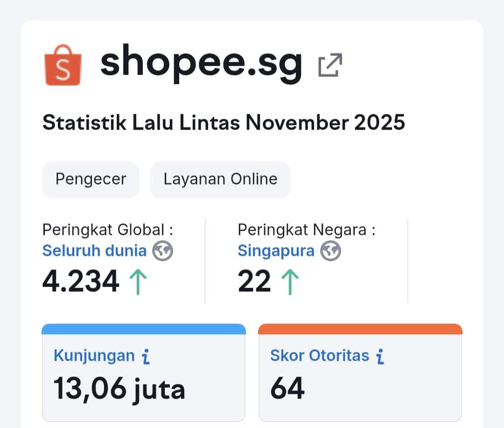Screen dimensions: 504x428
Task: Open shopee.sg via the external link icon
Action: click(330, 65)
